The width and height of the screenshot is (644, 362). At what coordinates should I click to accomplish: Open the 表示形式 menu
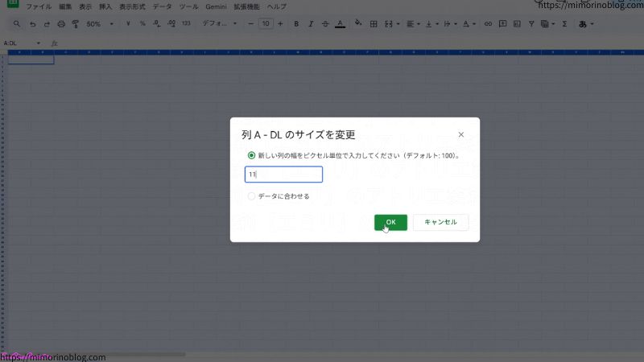(x=132, y=6)
